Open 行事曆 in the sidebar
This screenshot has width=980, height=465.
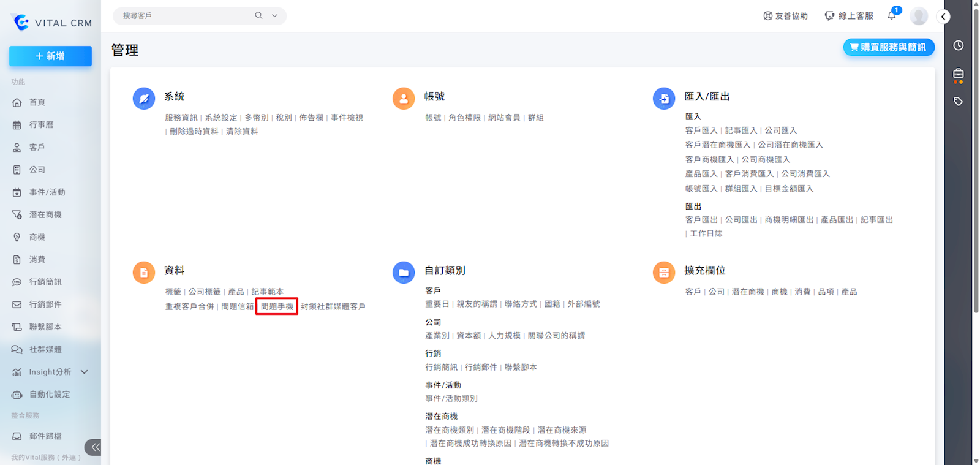(41, 125)
